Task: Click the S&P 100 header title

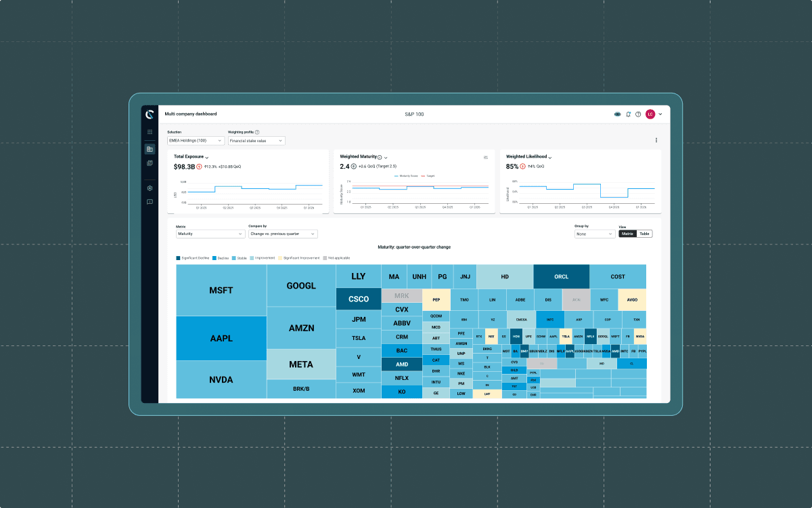Action: [x=414, y=114]
